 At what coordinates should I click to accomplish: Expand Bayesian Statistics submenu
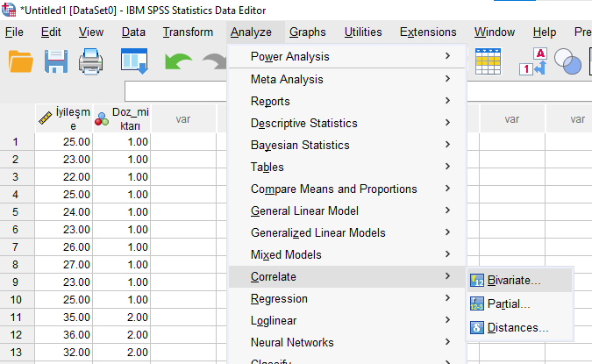tap(347, 145)
